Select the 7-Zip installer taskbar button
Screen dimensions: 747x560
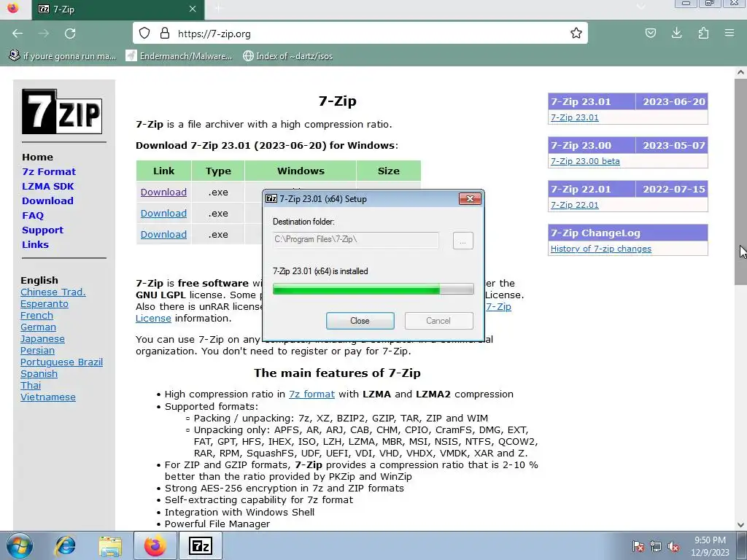pos(201,545)
